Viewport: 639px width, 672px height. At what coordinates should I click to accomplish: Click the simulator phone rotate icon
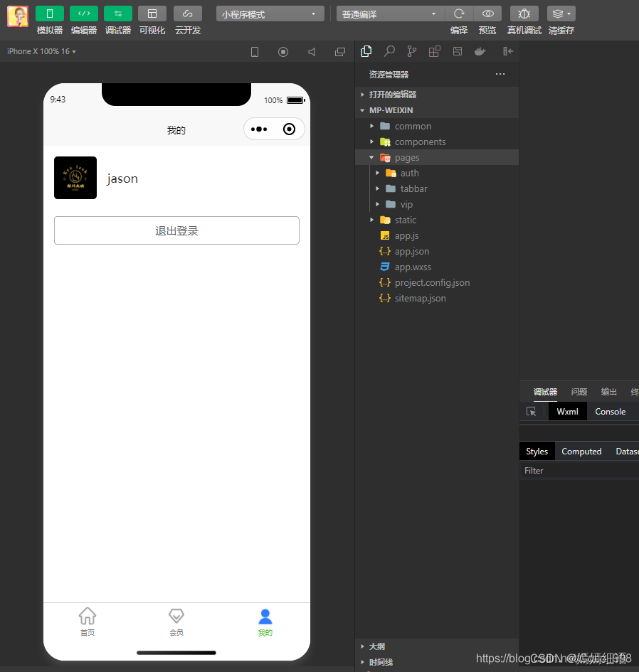(255, 52)
